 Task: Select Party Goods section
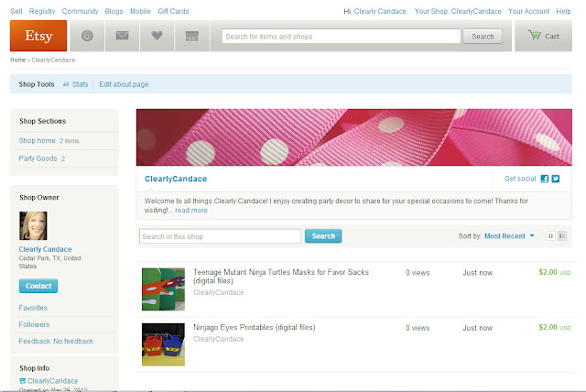tap(38, 158)
